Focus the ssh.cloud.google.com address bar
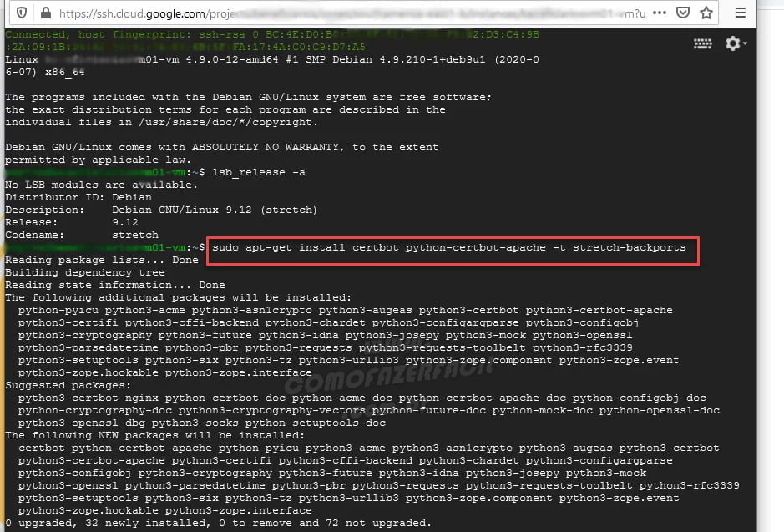Image resolution: width=784 pixels, height=532 pixels. point(334,13)
